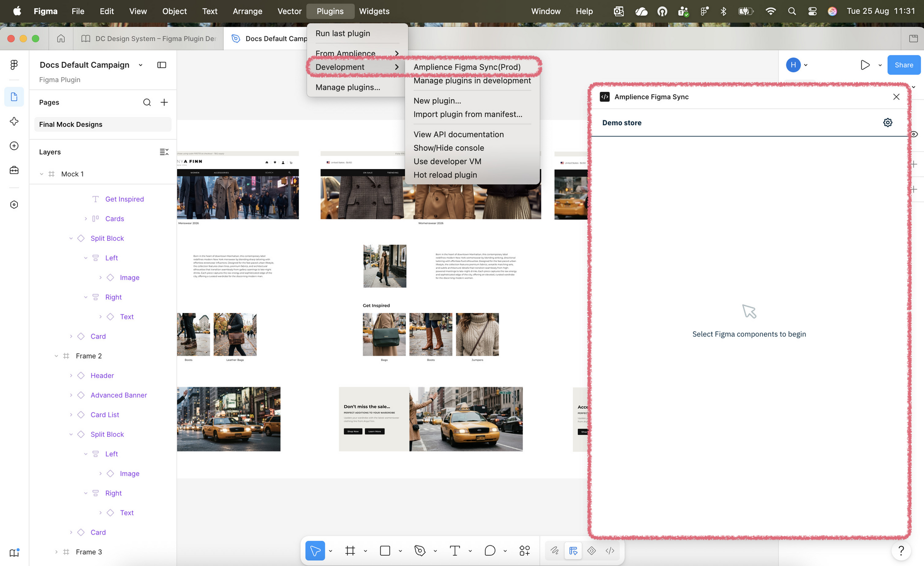The height and width of the screenshot is (566, 924).
Task: Collapse the Mock 1 frame layer
Action: [x=41, y=174]
